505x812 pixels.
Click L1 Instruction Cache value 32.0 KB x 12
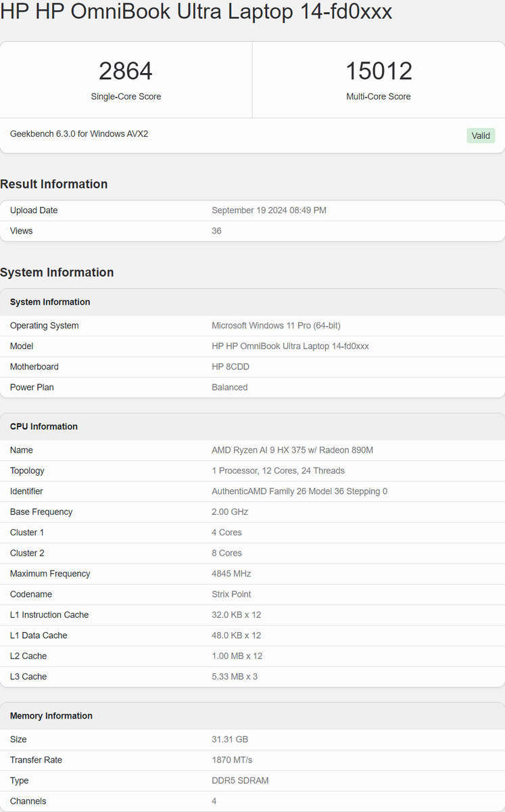click(x=236, y=615)
